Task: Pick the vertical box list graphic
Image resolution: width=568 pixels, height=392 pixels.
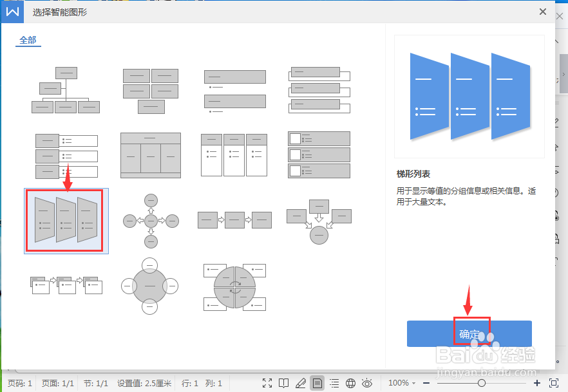Action: tap(319, 89)
